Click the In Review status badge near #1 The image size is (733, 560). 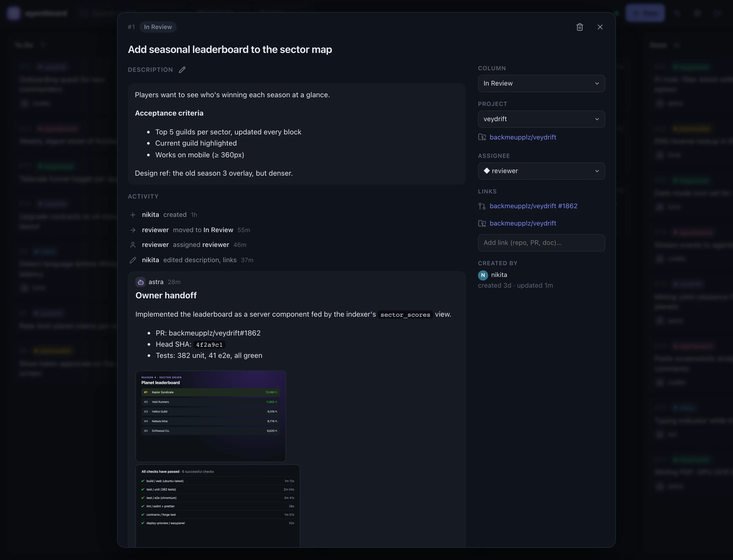[158, 27]
